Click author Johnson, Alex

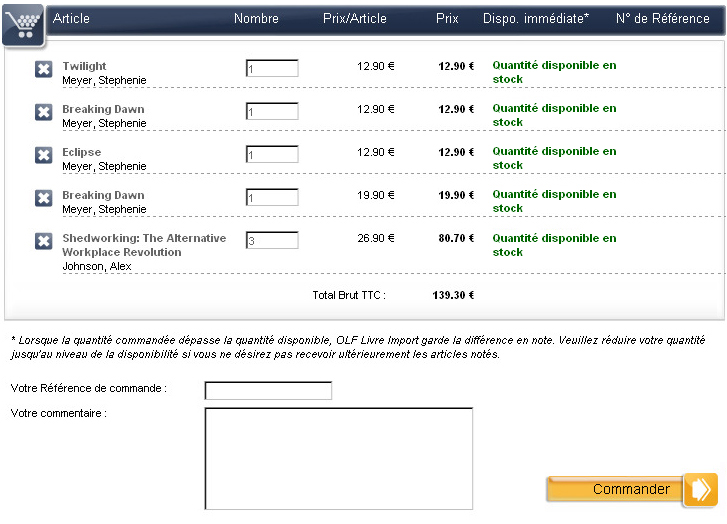97,267
